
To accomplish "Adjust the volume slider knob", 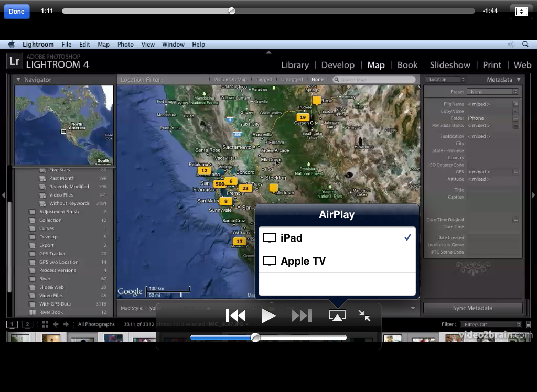I will pos(255,337).
